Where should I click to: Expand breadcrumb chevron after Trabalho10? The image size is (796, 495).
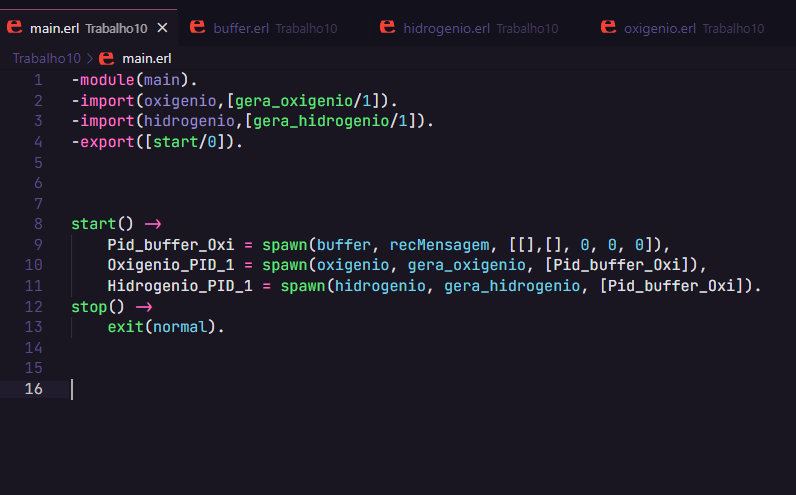pyautogui.click(x=90, y=59)
